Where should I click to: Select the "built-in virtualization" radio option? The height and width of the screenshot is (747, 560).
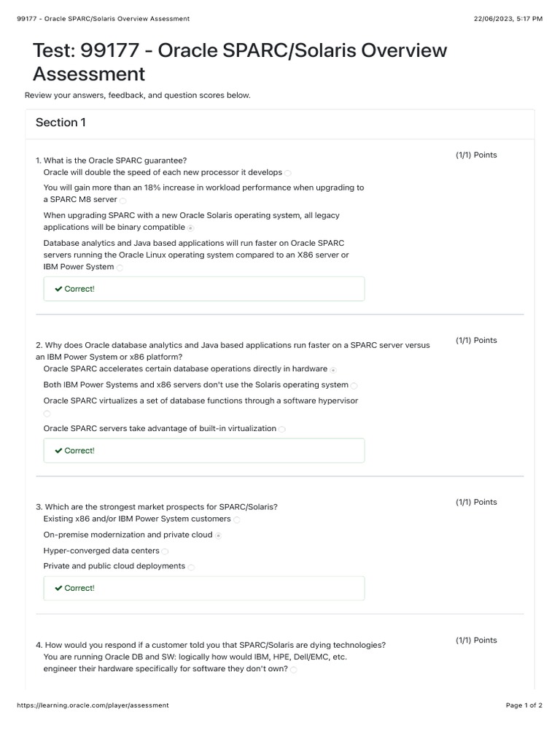282,429
